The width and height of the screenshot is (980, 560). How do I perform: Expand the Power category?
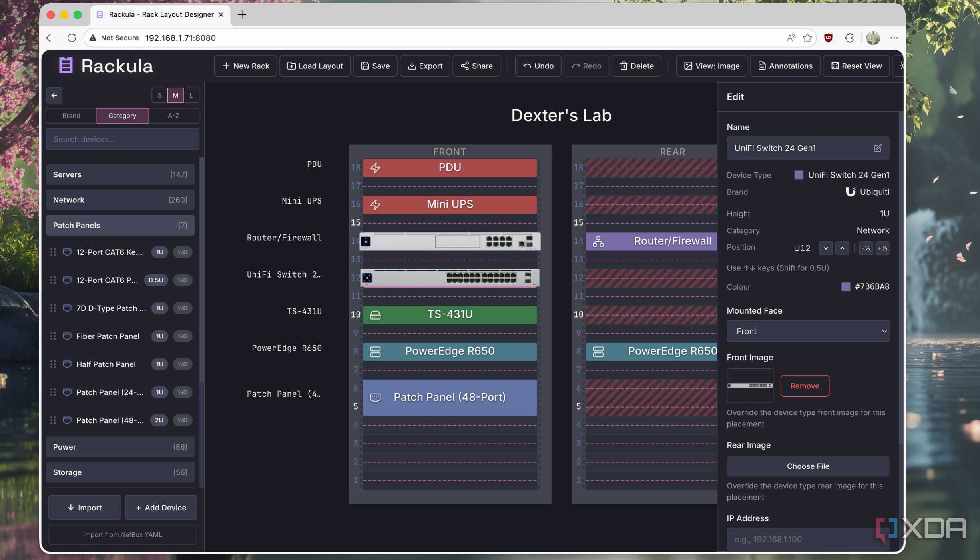click(120, 447)
